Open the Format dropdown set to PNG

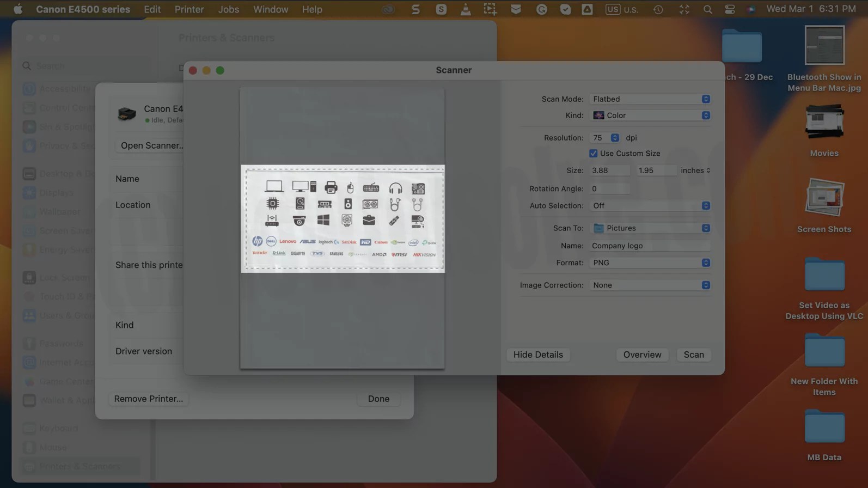click(650, 263)
